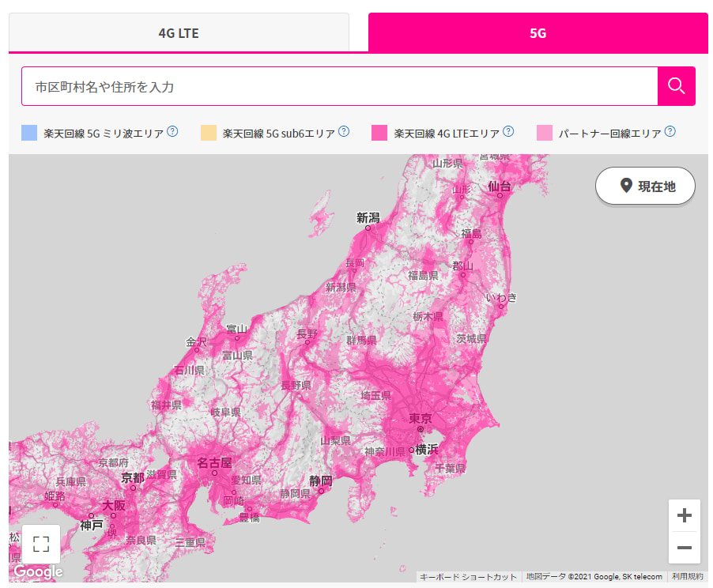Open help for 楽天回線 5G sub6エリア
The image size is (713, 588).
344,131
